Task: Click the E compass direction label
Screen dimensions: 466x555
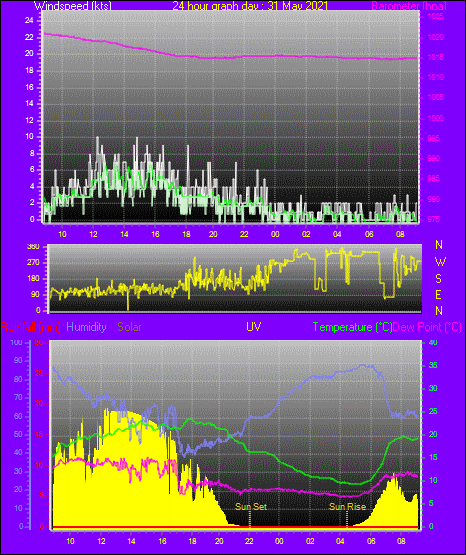Action: (x=438, y=294)
